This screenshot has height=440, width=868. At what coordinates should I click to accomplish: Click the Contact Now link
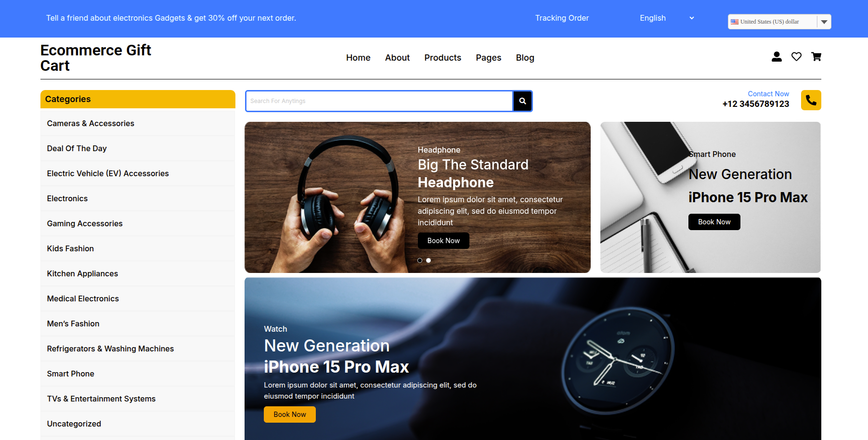click(768, 94)
